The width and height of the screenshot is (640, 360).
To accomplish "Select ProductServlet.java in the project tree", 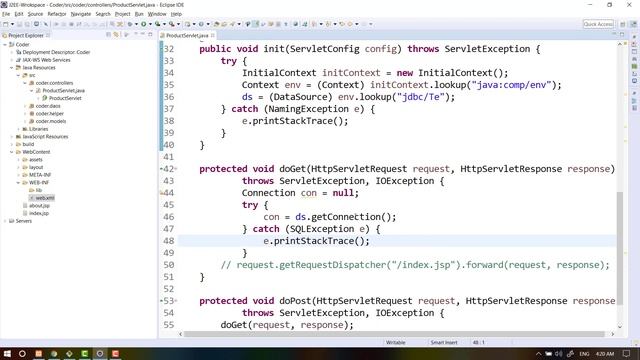I will [63, 91].
